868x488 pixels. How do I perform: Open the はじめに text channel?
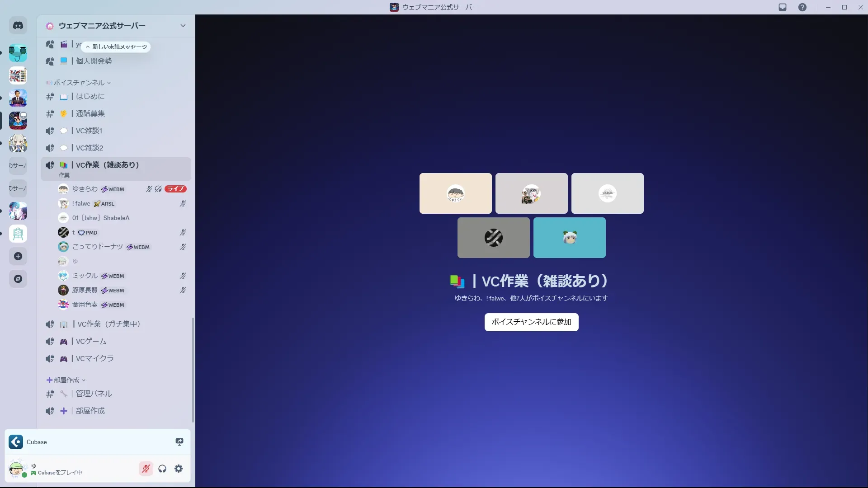point(90,96)
